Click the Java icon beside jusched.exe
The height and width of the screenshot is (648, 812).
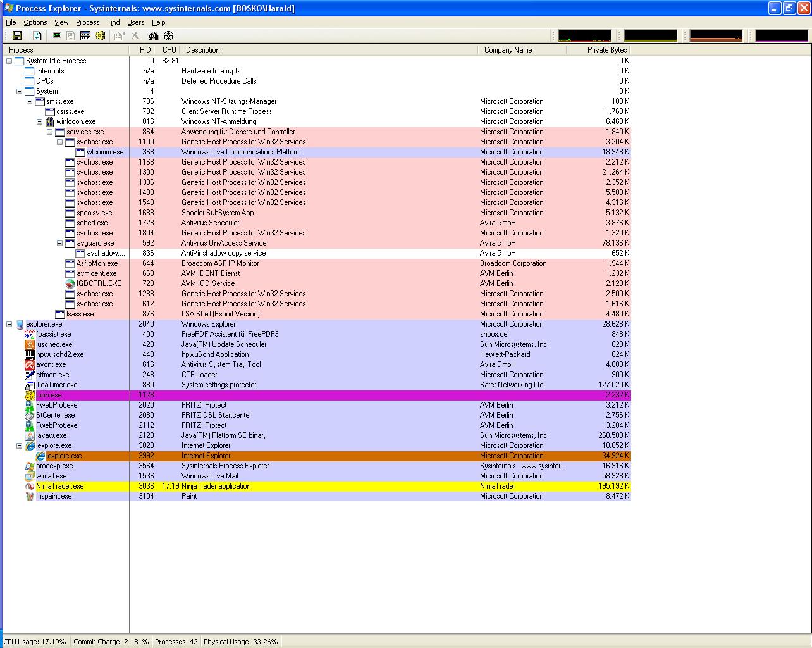(x=29, y=344)
